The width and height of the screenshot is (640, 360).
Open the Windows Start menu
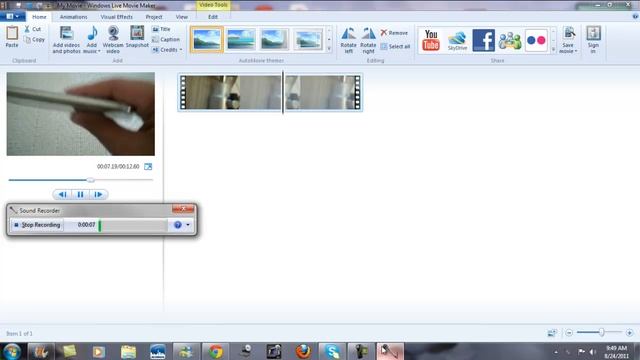pyautogui.click(x=12, y=351)
